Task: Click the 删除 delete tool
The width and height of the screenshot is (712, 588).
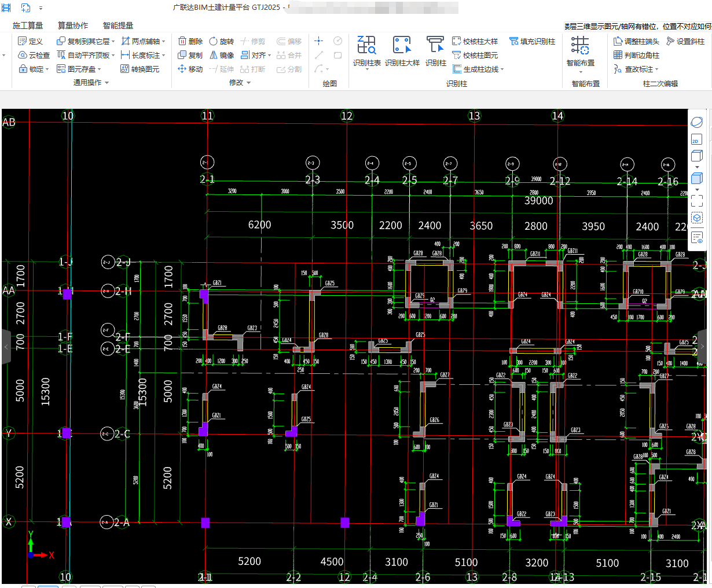Action: pos(190,41)
